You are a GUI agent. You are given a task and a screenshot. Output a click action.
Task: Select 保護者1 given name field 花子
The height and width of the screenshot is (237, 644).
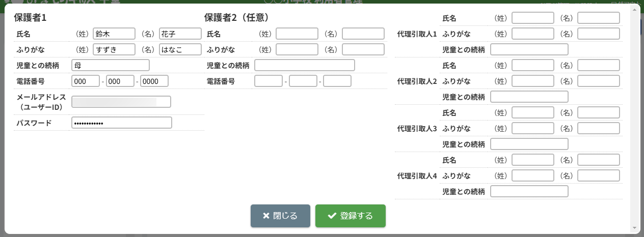pos(180,34)
